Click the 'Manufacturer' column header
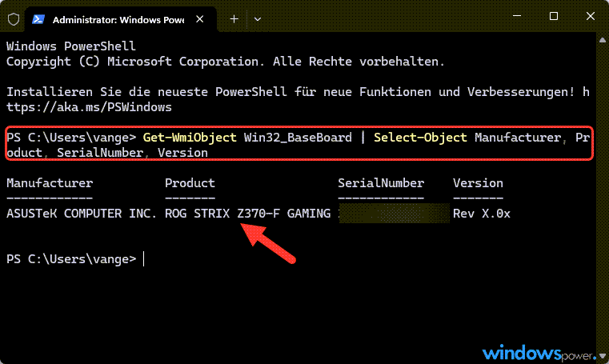 pos(50,183)
